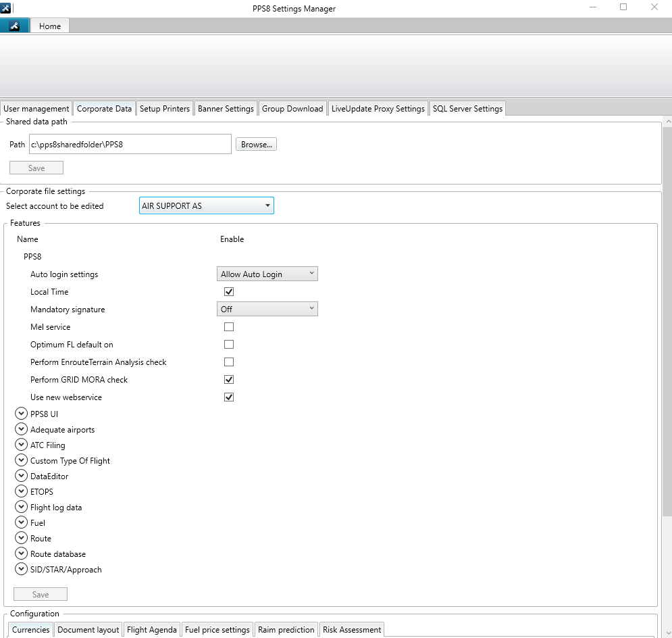
Task: Click the scrollbar up arrow
Action: tap(668, 122)
